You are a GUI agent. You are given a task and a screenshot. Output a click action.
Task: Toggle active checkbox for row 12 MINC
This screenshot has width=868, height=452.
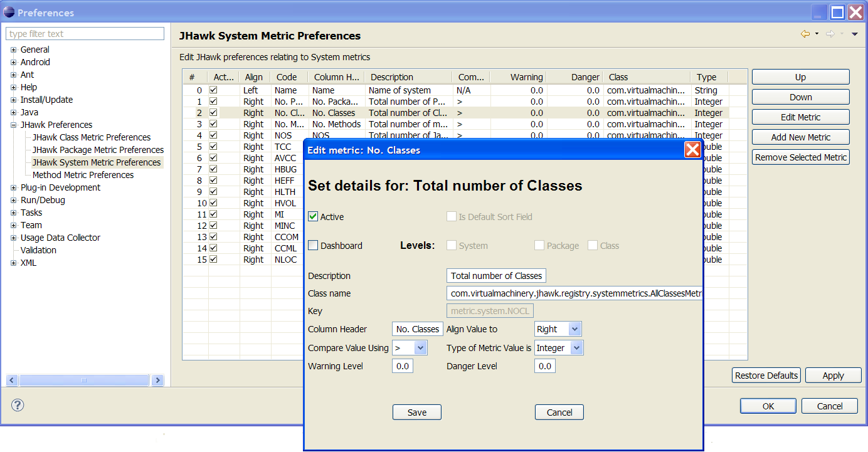click(x=213, y=226)
